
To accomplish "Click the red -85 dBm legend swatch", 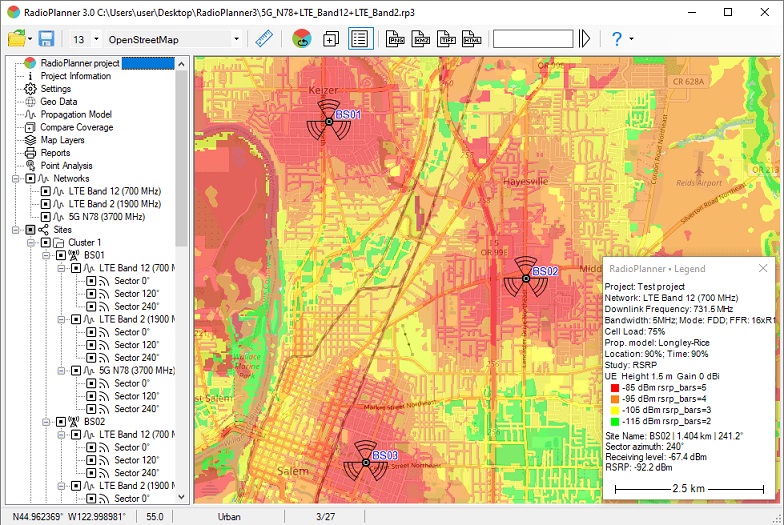I will point(615,388).
